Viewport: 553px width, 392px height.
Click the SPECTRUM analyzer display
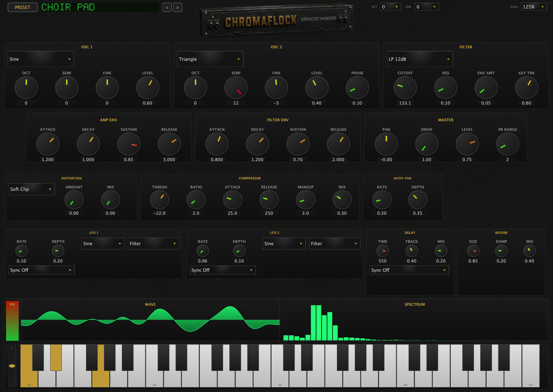tap(415, 320)
